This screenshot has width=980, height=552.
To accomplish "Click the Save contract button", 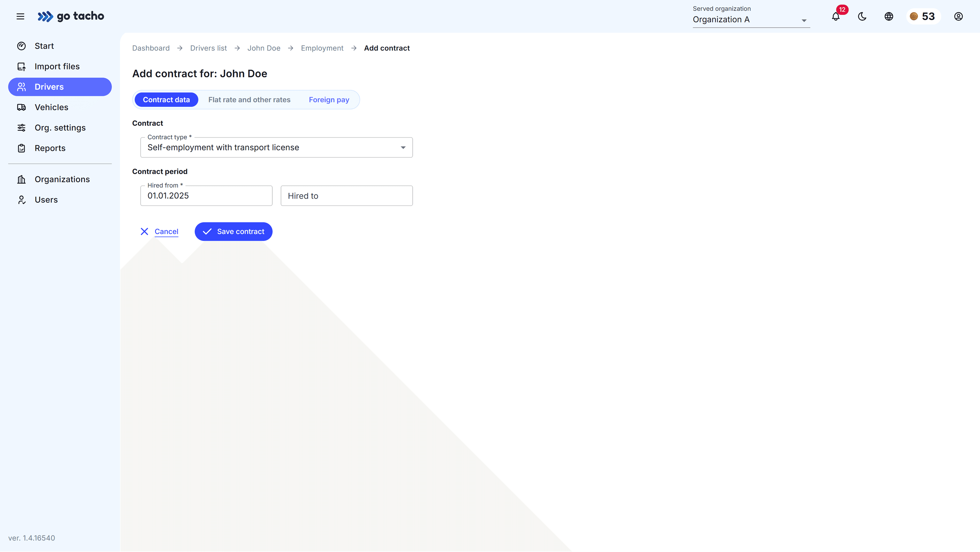I will [233, 231].
